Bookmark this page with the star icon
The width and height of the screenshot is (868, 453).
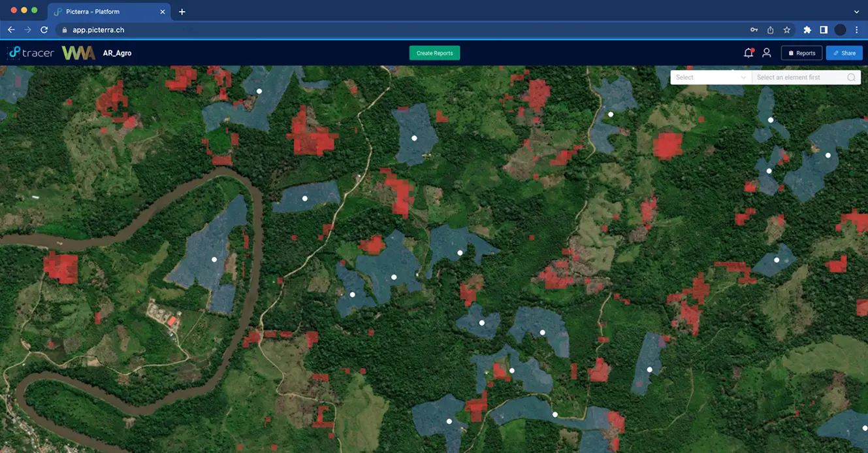787,30
